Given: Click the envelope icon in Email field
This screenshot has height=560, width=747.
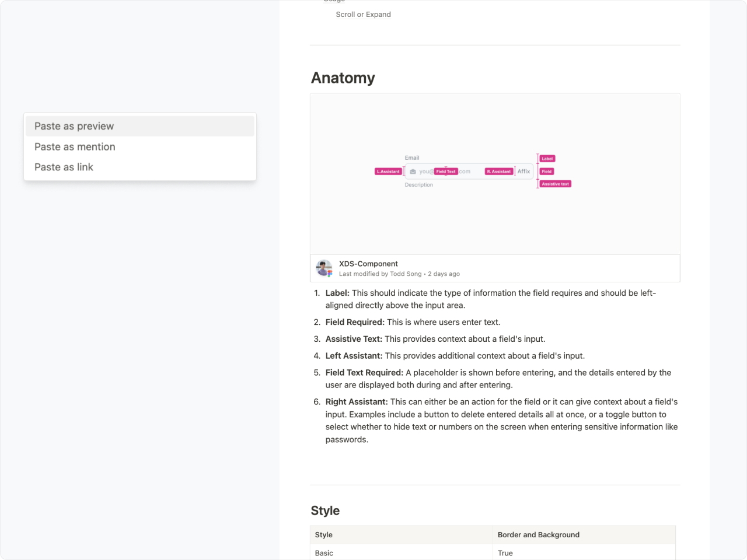Looking at the screenshot, I should pos(413,171).
